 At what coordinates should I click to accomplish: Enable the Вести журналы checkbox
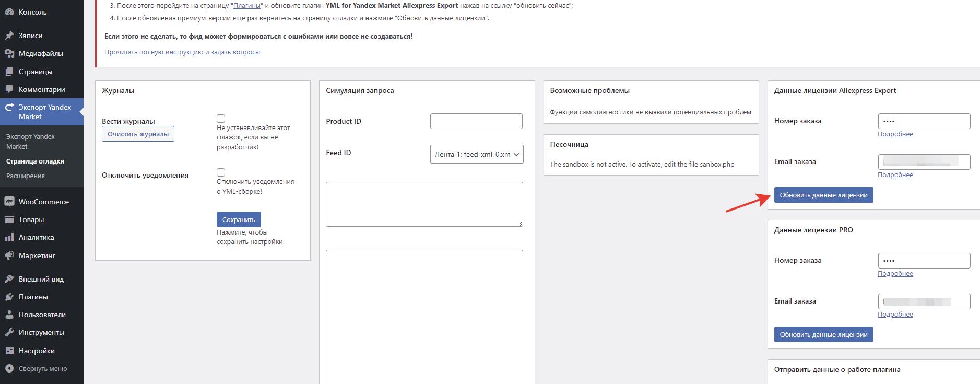(221, 119)
